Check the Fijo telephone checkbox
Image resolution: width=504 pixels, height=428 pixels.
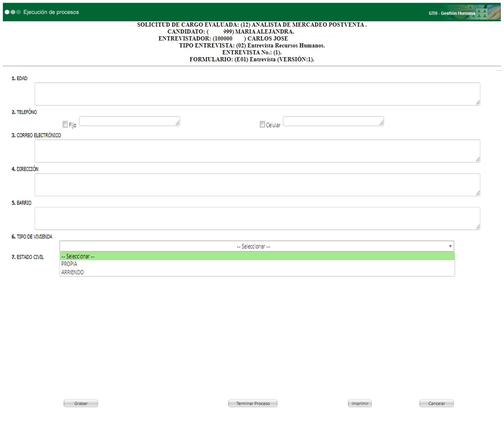tap(65, 124)
